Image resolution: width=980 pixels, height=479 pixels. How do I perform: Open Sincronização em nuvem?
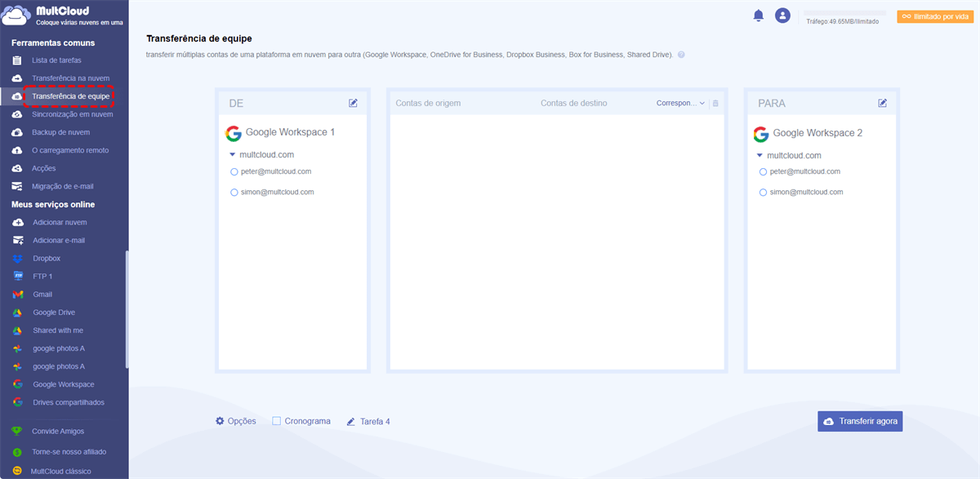coord(73,114)
